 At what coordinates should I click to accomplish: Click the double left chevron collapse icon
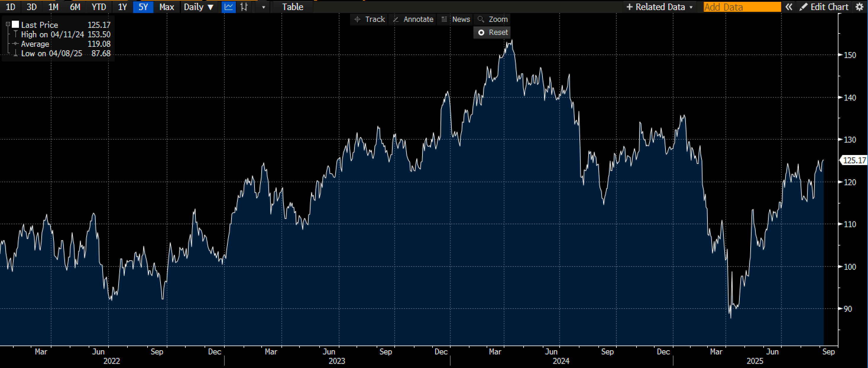pos(789,7)
